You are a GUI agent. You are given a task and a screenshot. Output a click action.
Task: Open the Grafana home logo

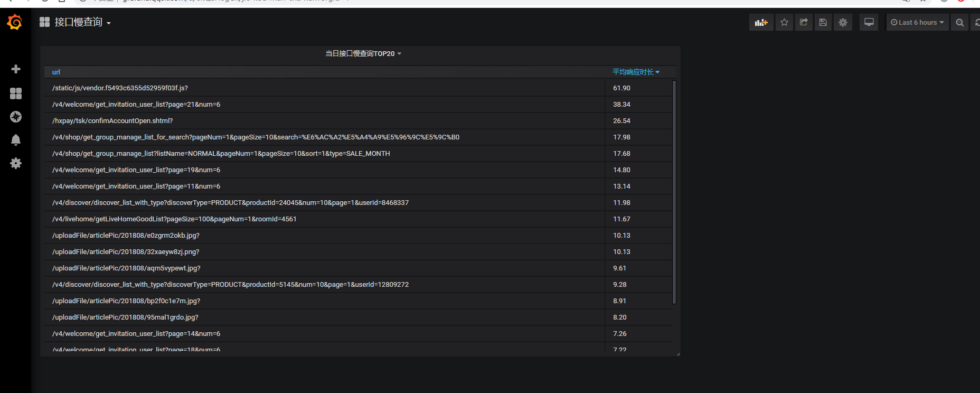coord(15,22)
